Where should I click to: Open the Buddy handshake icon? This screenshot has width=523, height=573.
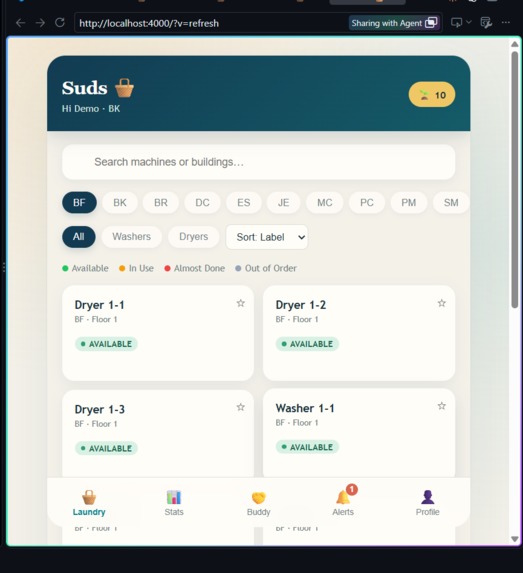click(x=258, y=498)
